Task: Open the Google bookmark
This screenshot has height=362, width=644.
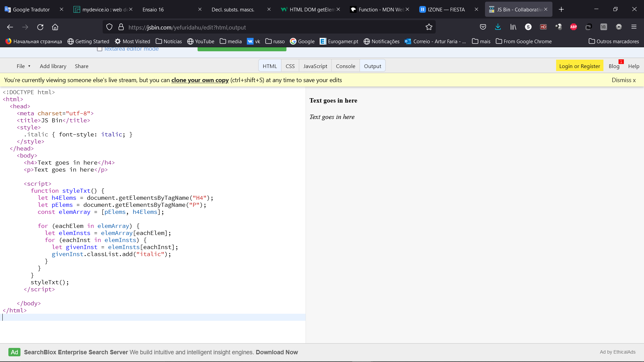Action: 302,42
